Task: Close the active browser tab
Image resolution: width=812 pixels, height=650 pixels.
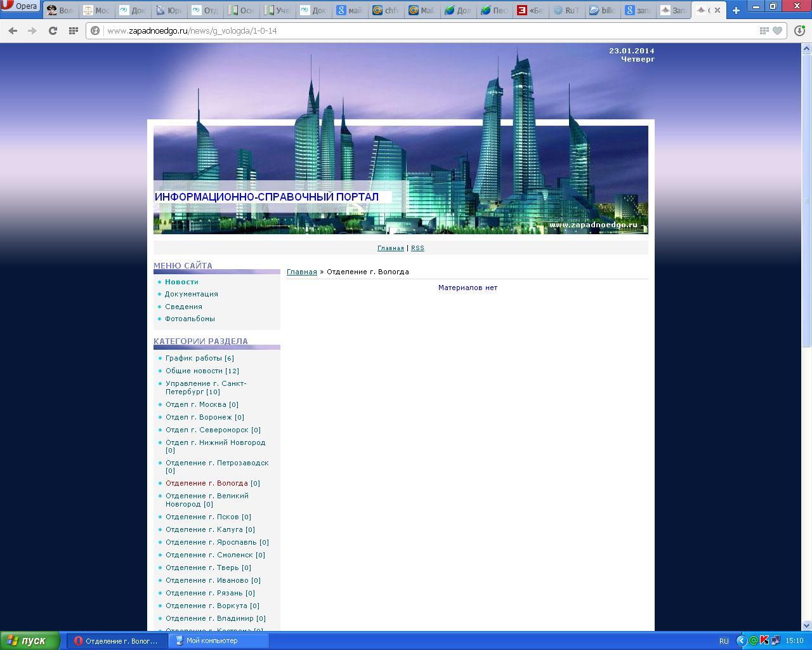Action: coord(717,10)
